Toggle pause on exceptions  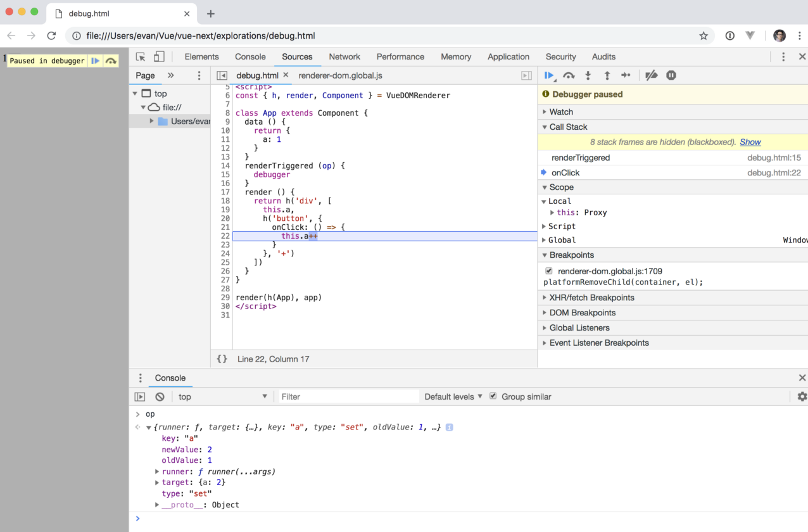(x=671, y=75)
